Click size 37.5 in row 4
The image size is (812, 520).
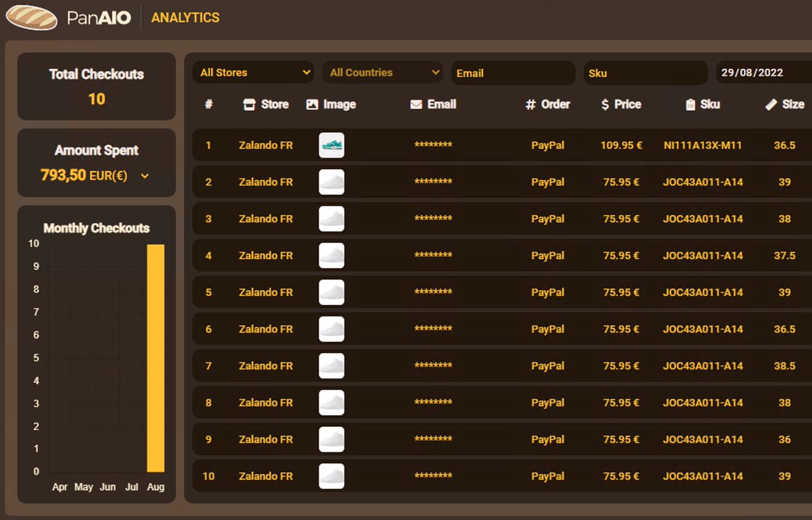pyautogui.click(x=784, y=256)
